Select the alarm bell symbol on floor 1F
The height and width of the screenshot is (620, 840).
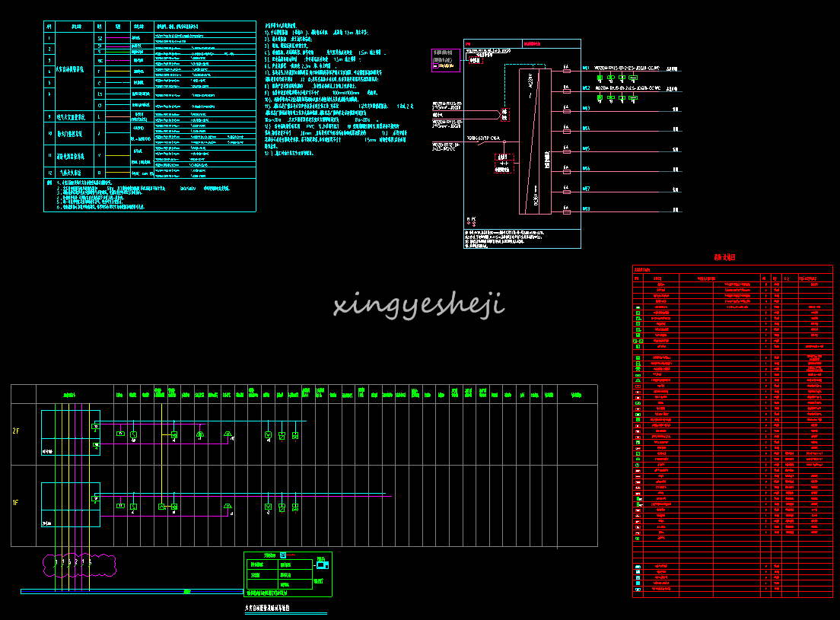click(x=228, y=506)
